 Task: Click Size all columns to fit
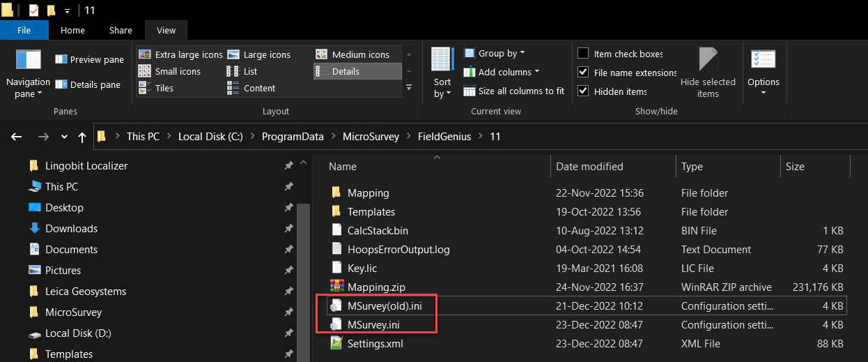(514, 91)
